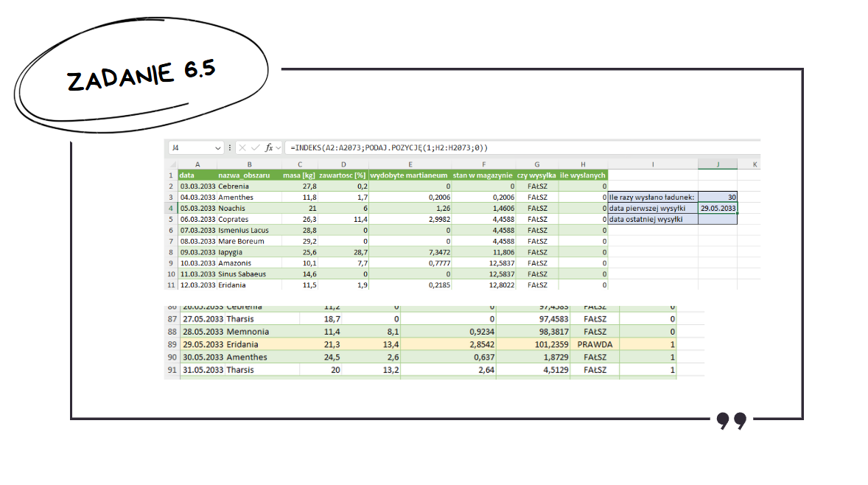Click the PRAWDA cell in row 89
Viewport: 868px width, 485px height.
point(594,344)
